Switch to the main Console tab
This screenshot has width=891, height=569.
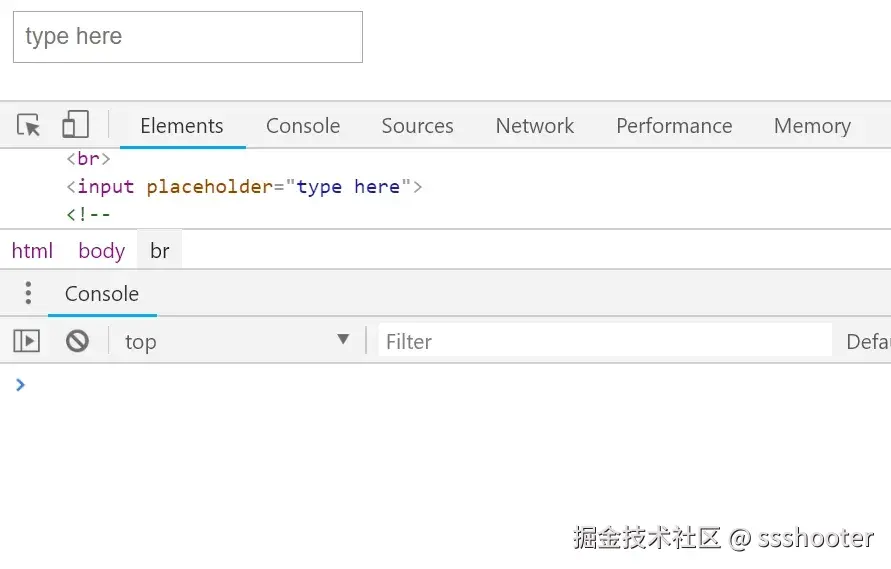tap(303, 126)
